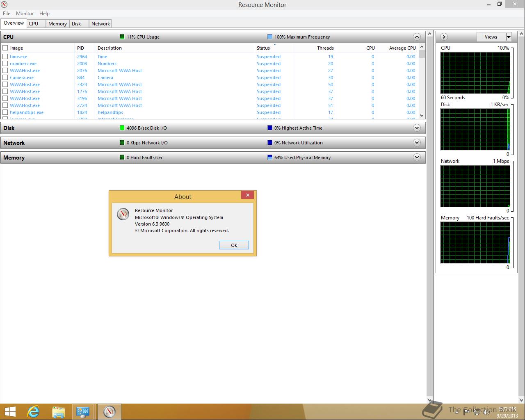Open Internet Explorer from the taskbar
Viewport: 525px width, 420px height.
(33, 411)
